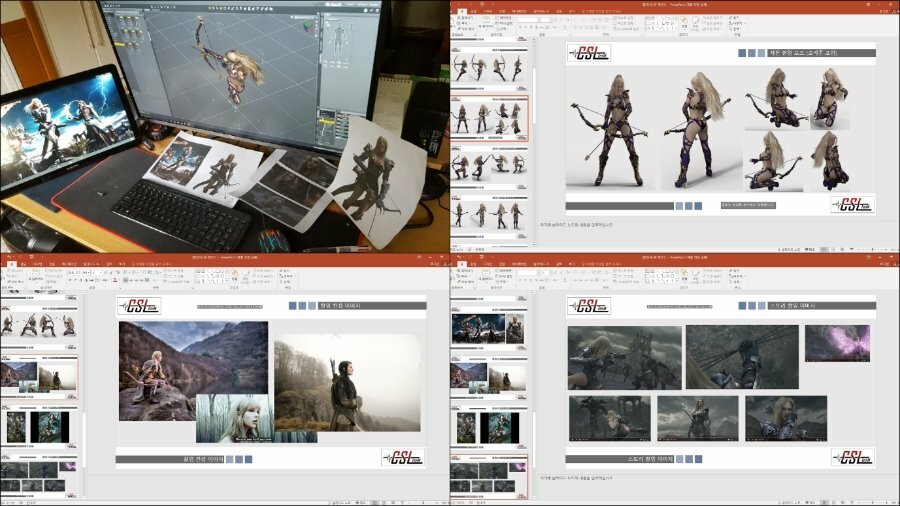Click slide title text bar in bottom-left window
This screenshot has width=900, height=506.
372,306
